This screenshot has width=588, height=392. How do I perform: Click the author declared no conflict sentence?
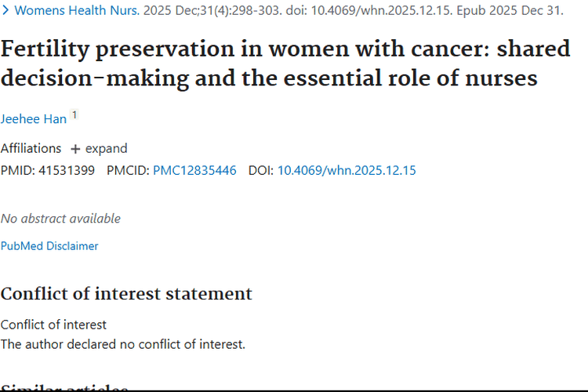tap(123, 343)
